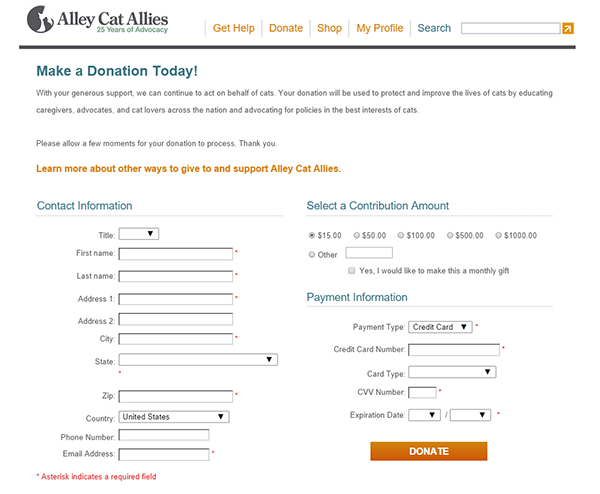Open the Get Help menu item
The image size is (600, 494).
coord(234,28)
